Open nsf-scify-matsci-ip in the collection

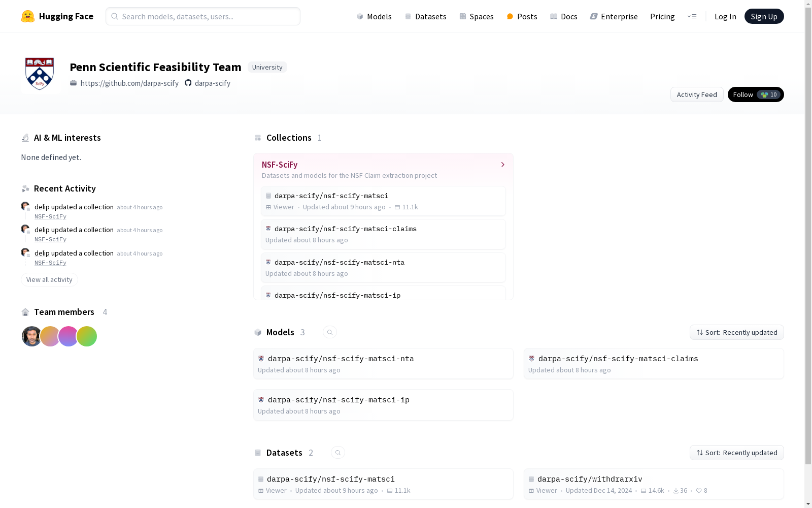(383, 293)
